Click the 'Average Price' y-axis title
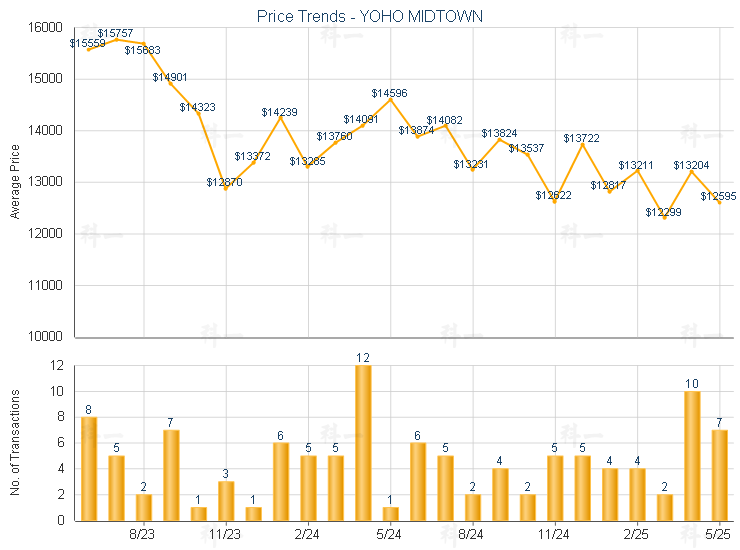 click(14, 182)
